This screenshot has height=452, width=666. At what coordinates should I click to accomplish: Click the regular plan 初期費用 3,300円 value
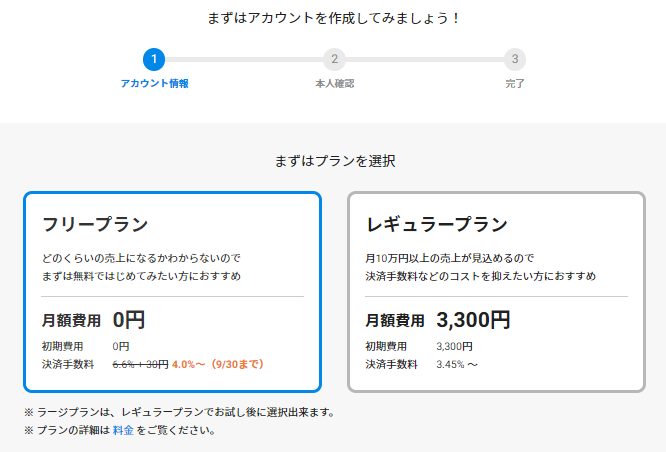pos(454,346)
